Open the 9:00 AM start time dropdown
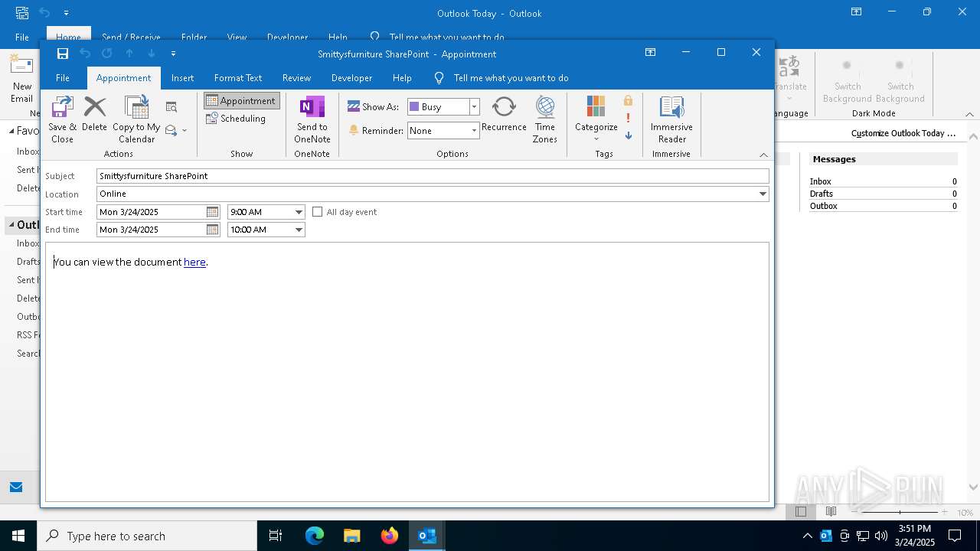This screenshot has height=551, width=980. coord(299,212)
